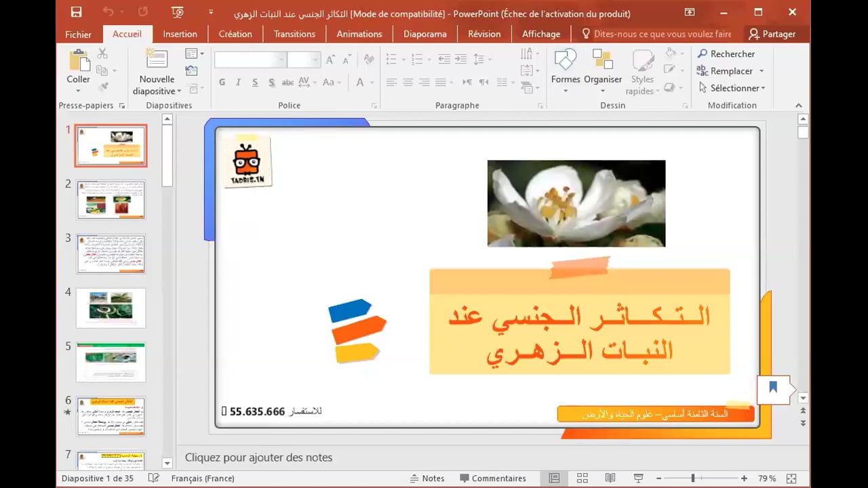
Task: Switch to the Création tab
Action: pos(235,34)
